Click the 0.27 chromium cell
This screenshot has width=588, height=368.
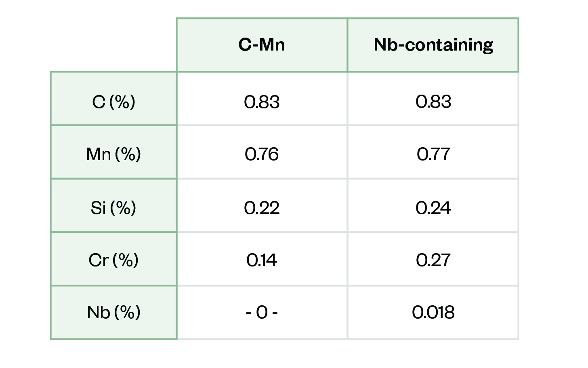coord(433,260)
